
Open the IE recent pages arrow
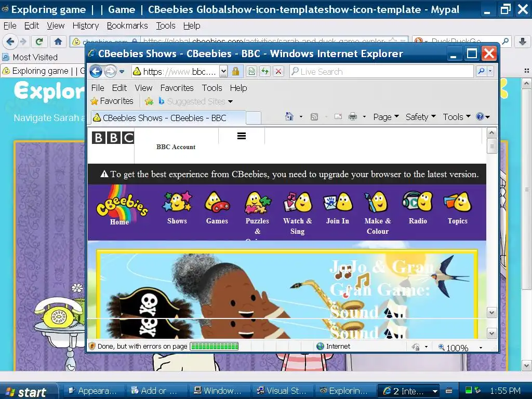click(x=122, y=72)
